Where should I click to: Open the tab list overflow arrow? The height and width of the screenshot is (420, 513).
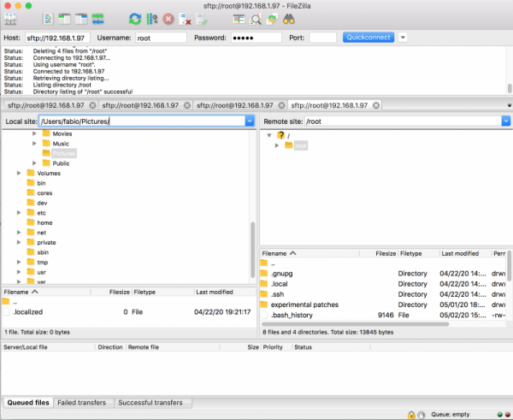click(509, 105)
